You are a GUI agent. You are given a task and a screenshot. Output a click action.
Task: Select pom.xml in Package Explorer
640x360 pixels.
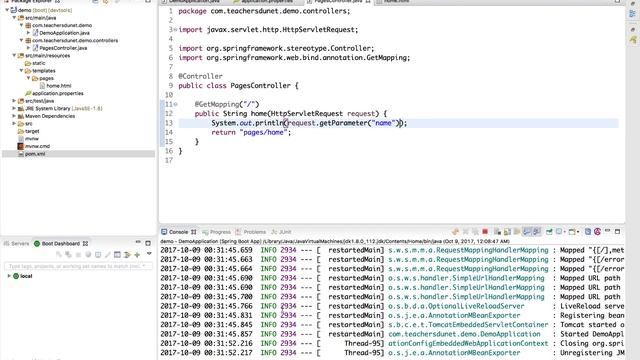point(35,154)
